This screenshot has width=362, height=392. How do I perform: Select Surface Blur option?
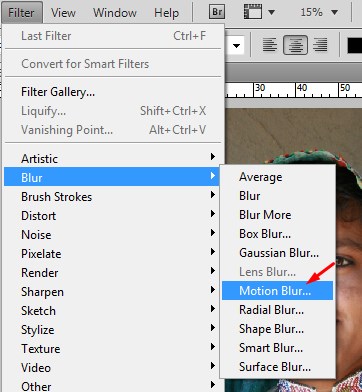click(x=277, y=367)
